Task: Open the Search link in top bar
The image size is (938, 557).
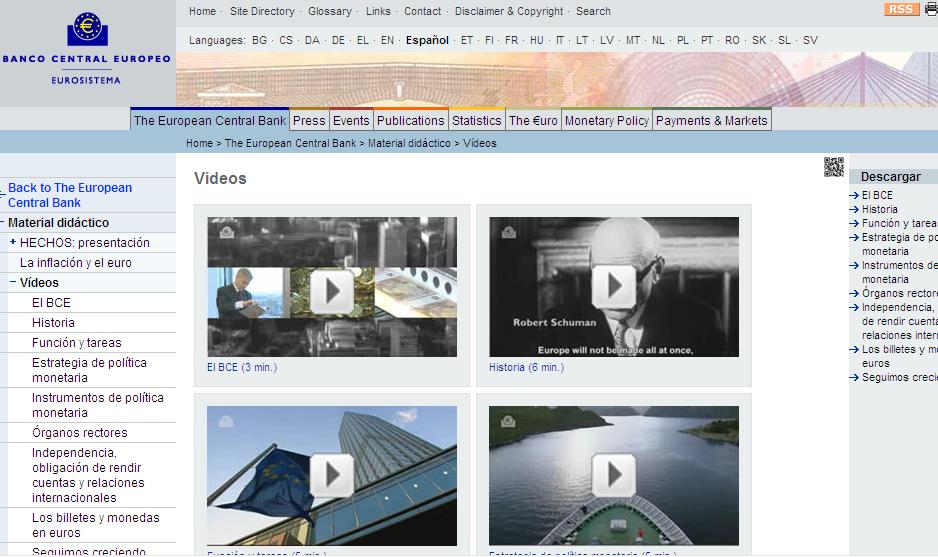Action: tap(593, 11)
